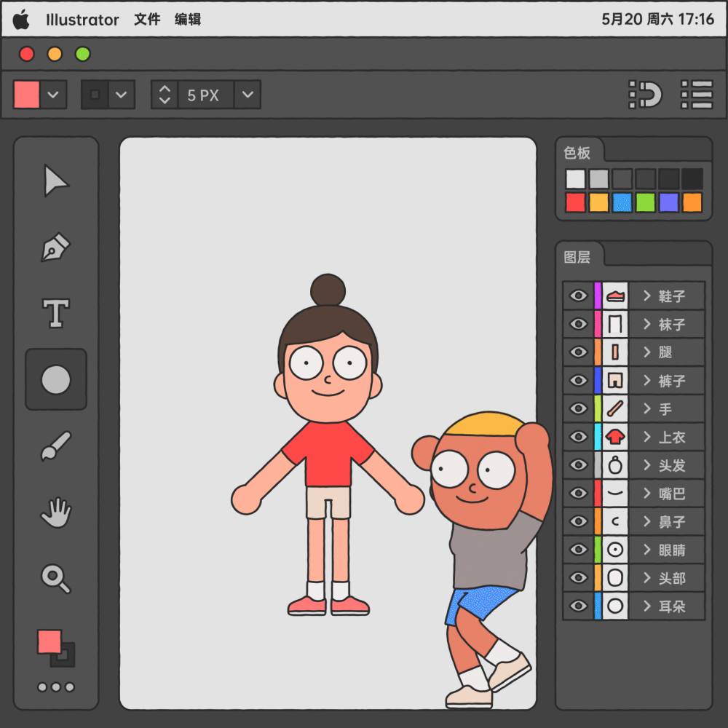The width and height of the screenshot is (728, 728).
Task: Select the Zoom magnifier tool
Action: [56, 579]
